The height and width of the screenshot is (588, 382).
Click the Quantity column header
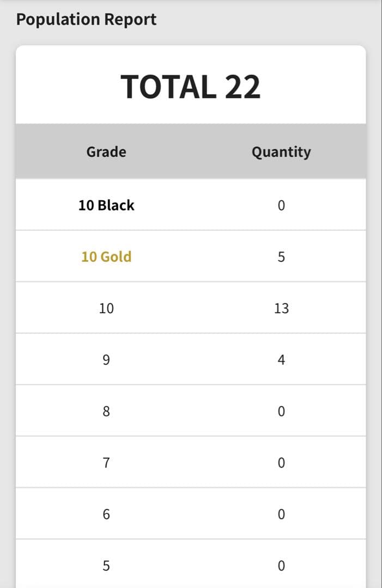coord(281,151)
